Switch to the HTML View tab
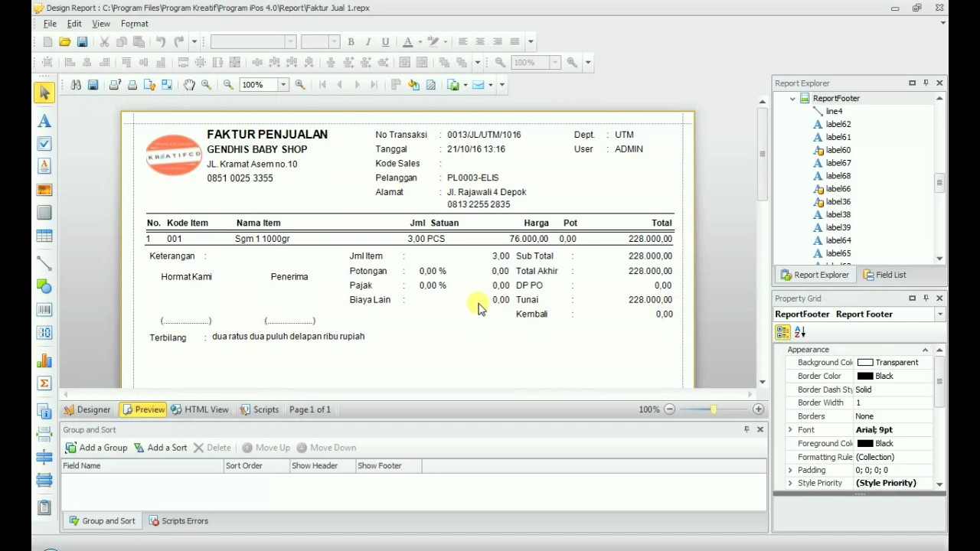 pos(200,409)
